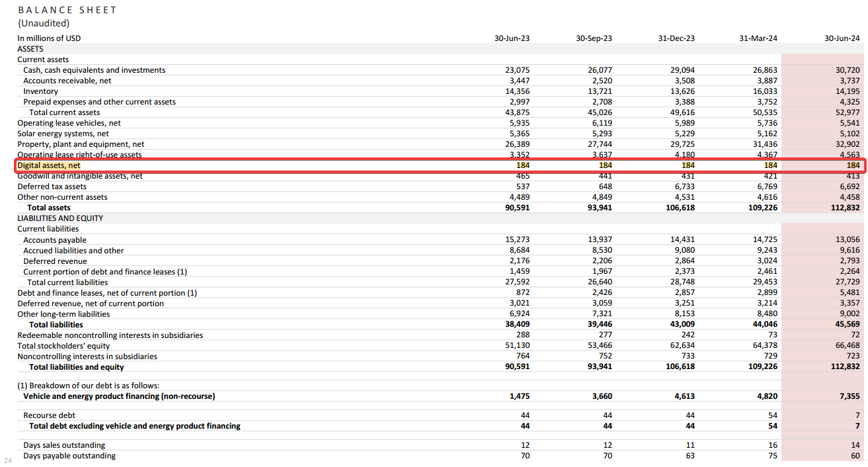The width and height of the screenshot is (868, 467).
Task: Click the 30-Jun-24 column header
Action: (842, 38)
